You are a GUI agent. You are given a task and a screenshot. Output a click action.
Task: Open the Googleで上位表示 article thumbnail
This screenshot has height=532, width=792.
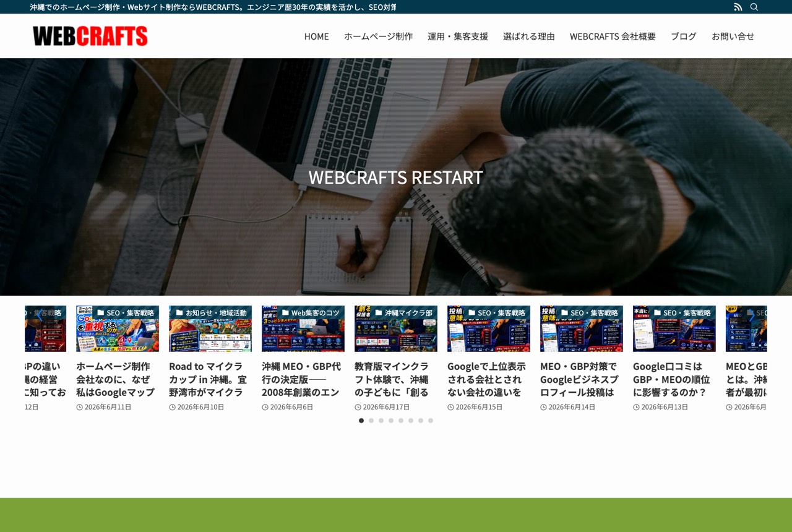click(489, 328)
